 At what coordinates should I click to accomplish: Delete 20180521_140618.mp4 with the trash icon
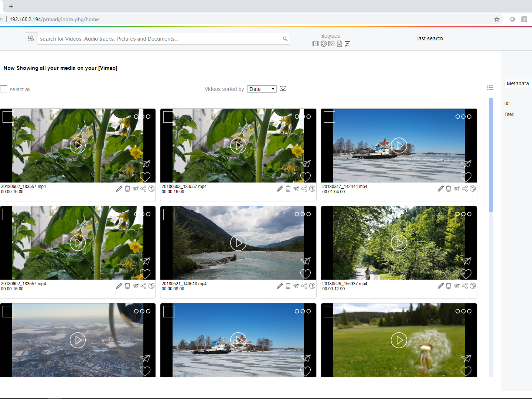pyautogui.click(x=288, y=286)
